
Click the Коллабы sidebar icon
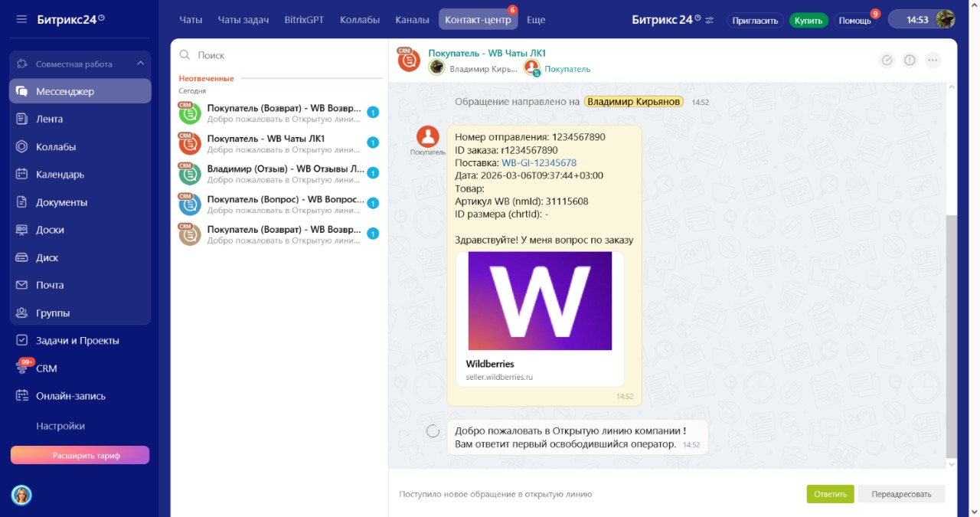pos(21,146)
